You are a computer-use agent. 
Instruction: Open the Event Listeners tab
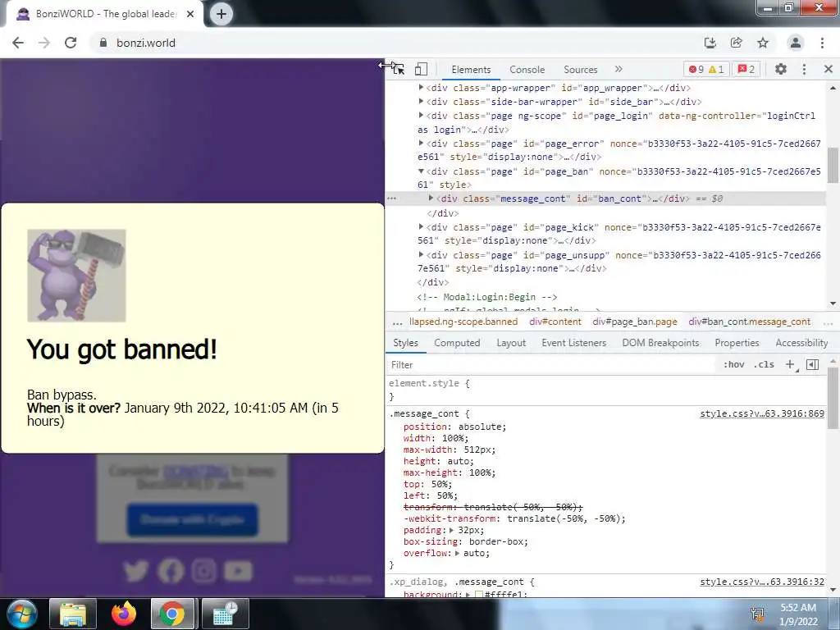[x=573, y=343]
